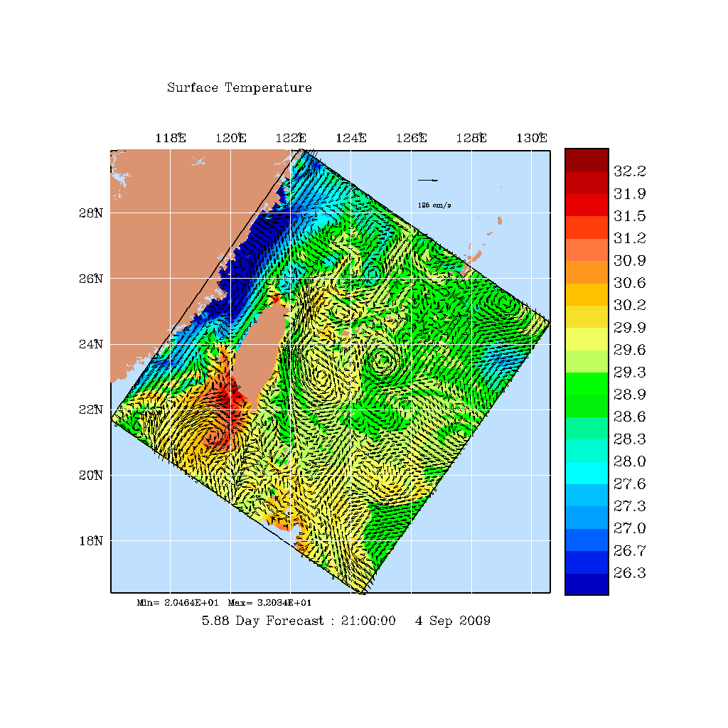Select the 126E longitude label

pos(411,139)
